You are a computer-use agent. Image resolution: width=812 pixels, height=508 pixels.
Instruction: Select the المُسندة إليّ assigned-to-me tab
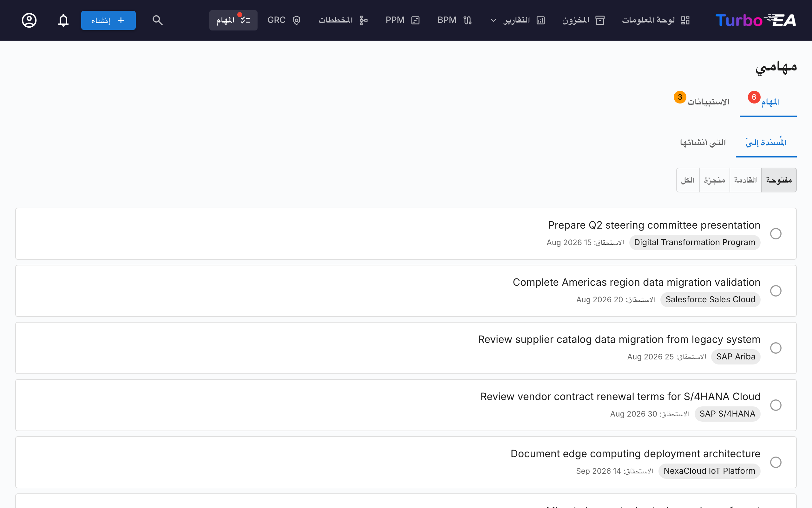click(x=766, y=143)
